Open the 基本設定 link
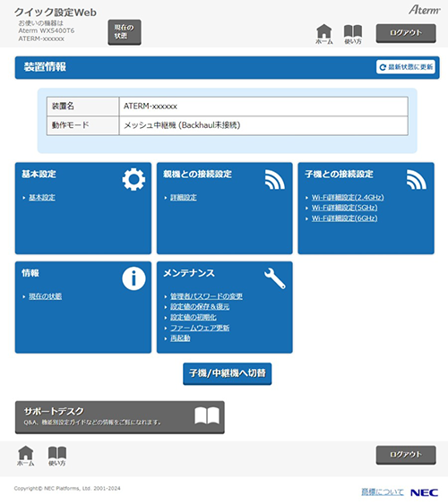448x504 pixels. 42,197
